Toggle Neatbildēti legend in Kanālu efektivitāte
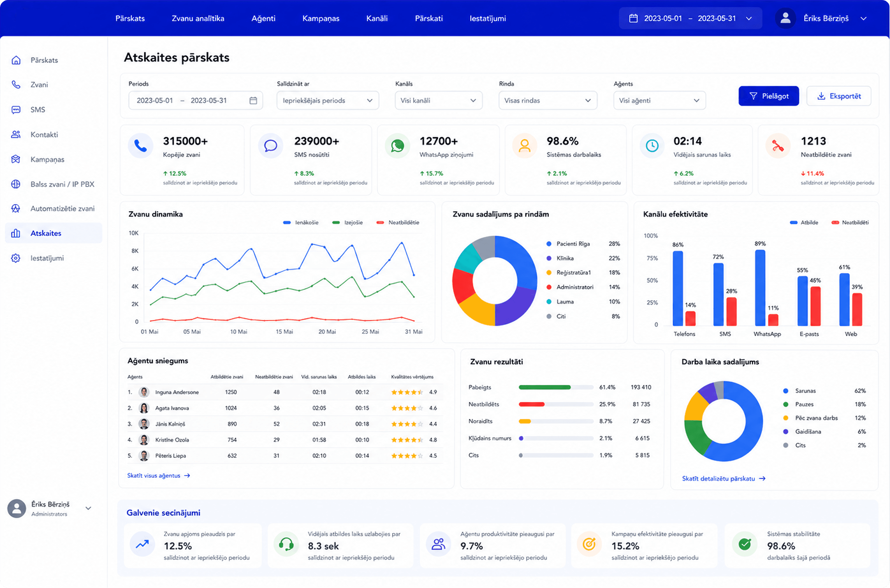890x588 pixels. tap(850, 223)
